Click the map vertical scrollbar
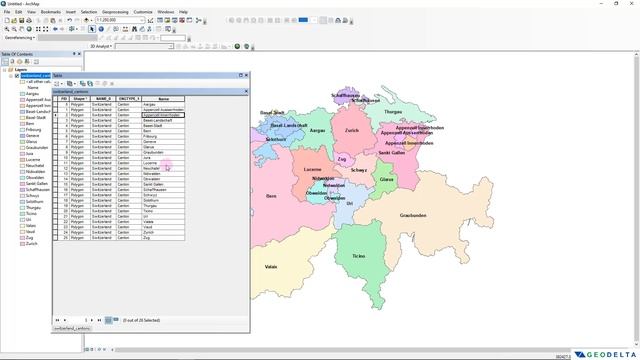 point(636,200)
